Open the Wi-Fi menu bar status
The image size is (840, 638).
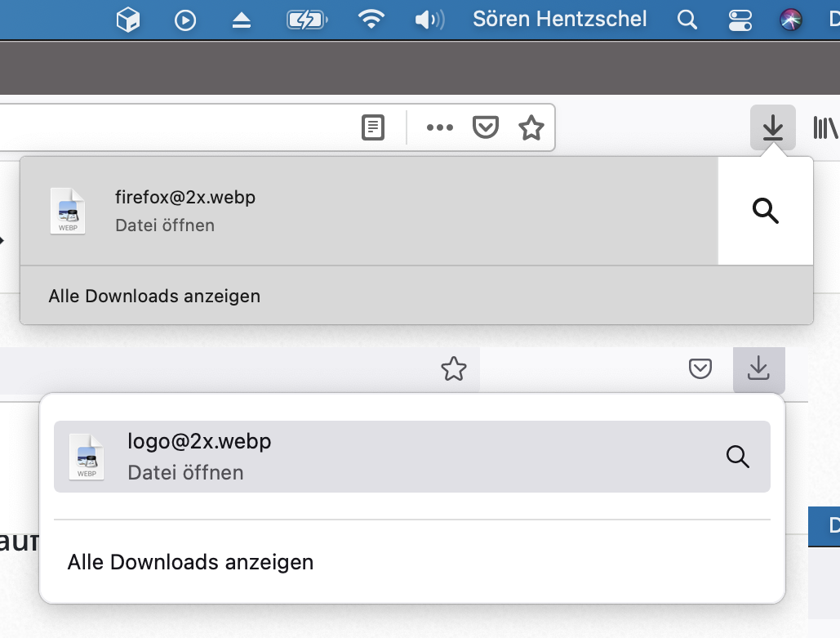371,20
